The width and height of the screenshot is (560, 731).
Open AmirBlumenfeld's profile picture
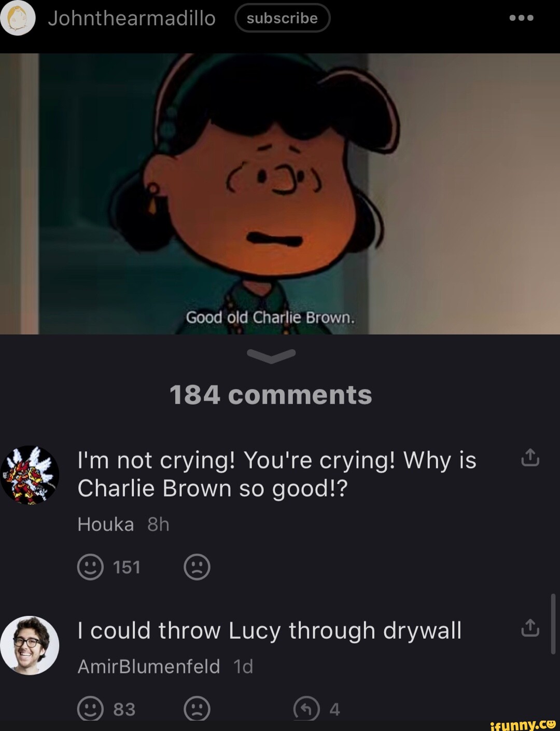point(30,645)
